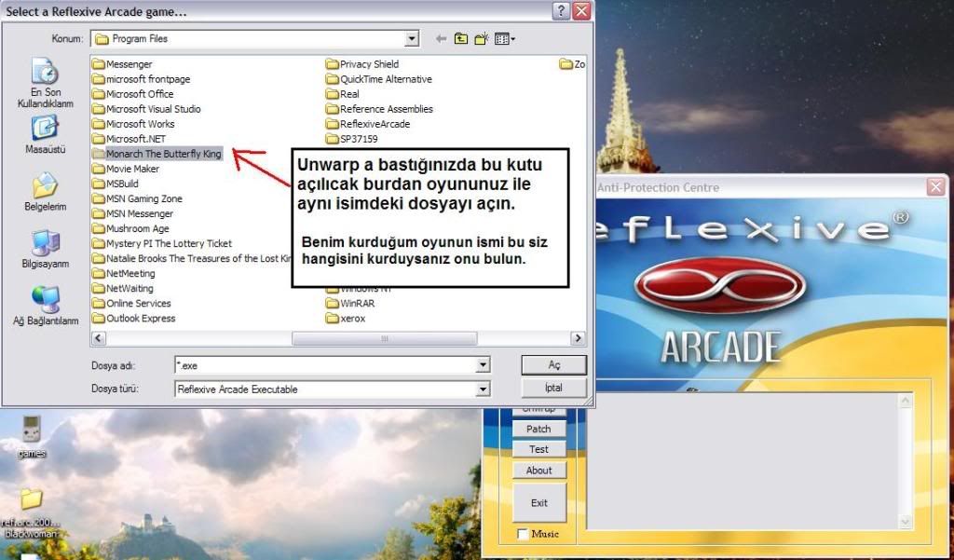Select the "Reference Assemblies" folder

point(380,109)
